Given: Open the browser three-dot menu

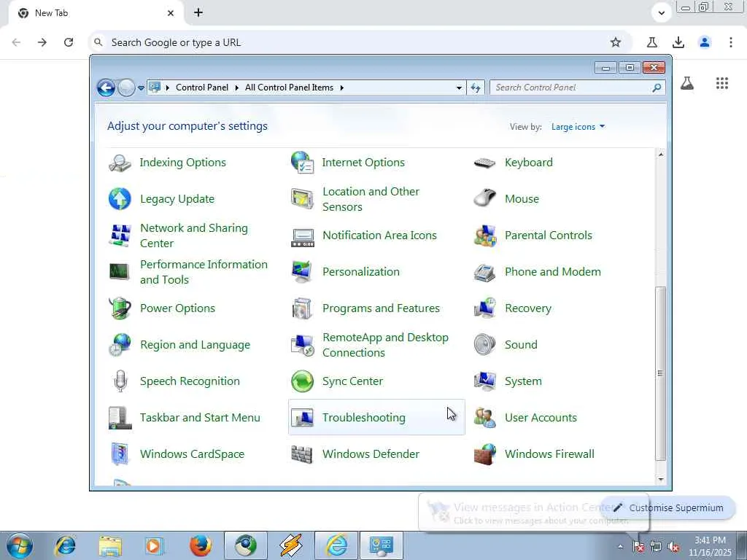Looking at the screenshot, I should coord(730,42).
